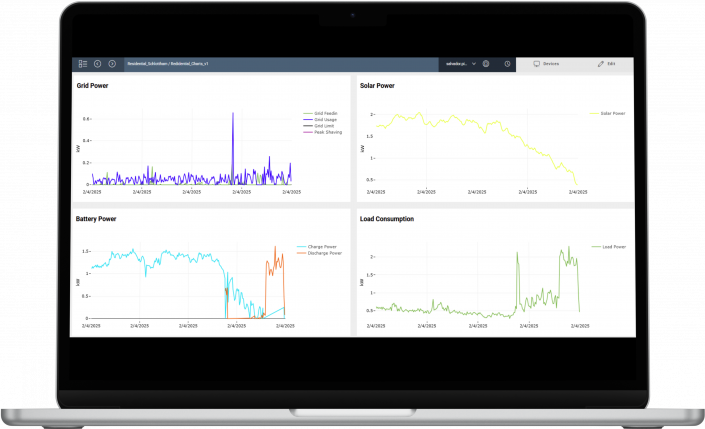This screenshot has height=429, width=705.
Task: Click the help question mark icon
Action: click(112, 64)
